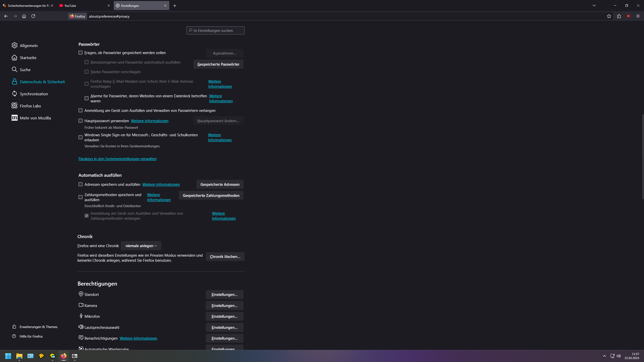Open the 'niemals anlegen' Chronik dropdown
The image size is (644, 362).
141,246
